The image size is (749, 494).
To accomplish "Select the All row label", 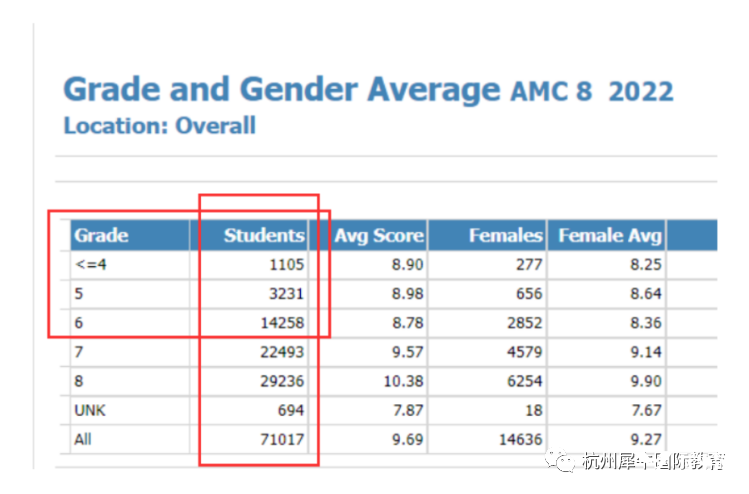I will click(x=83, y=439).
